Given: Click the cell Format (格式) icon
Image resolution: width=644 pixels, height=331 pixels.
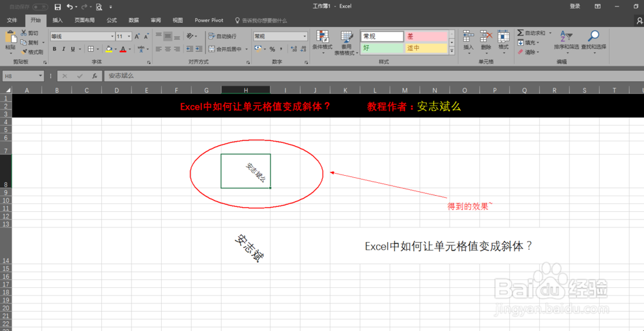Looking at the screenshot, I should (x=503, y=37).
